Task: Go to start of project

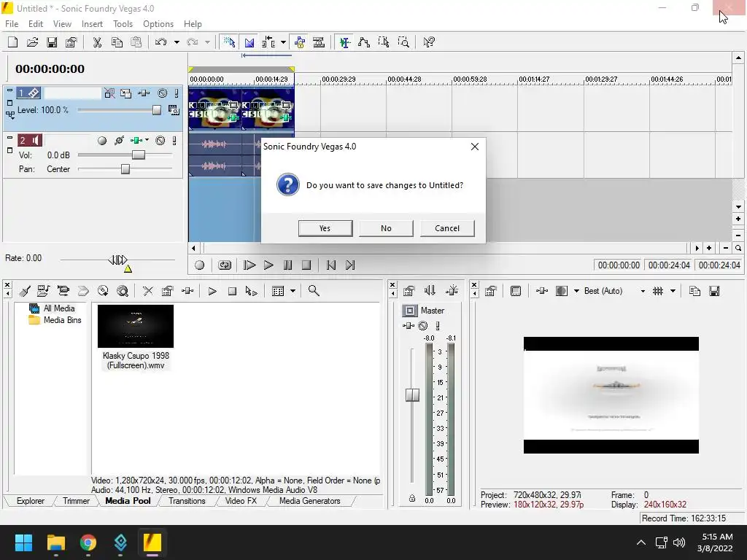Action: point(331,265)
